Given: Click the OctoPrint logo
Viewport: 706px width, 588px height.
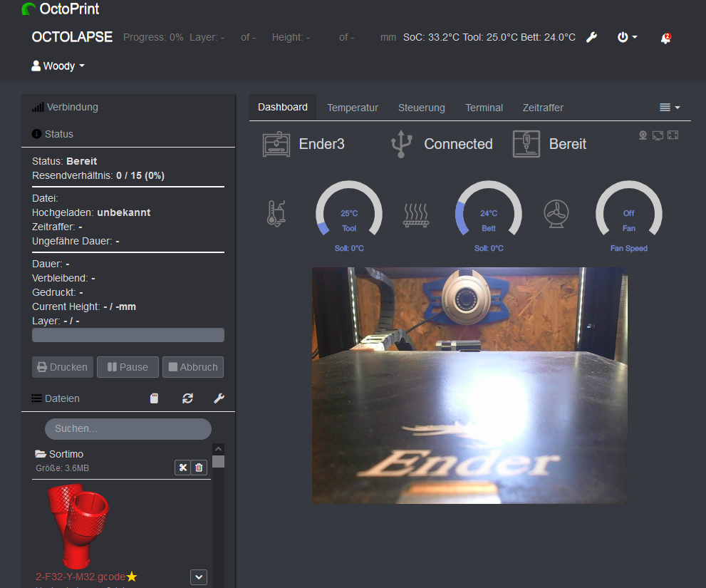Looking at the screenshot, I should (x=61, y=9).
